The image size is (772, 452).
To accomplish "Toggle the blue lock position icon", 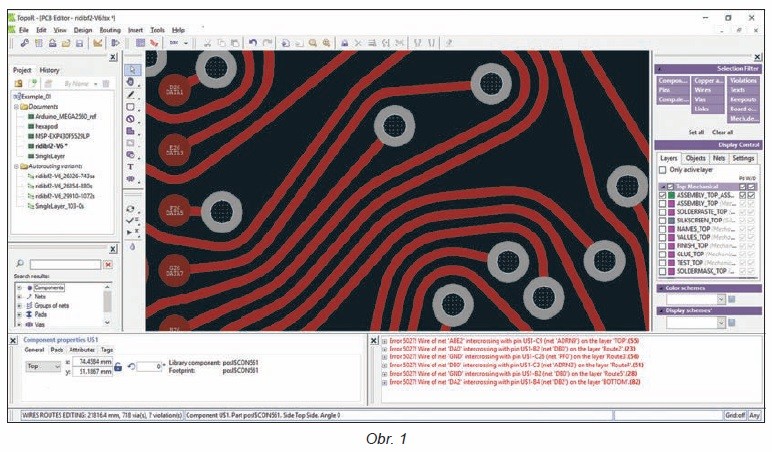I will pyautogui.click(x=118, y=366).
